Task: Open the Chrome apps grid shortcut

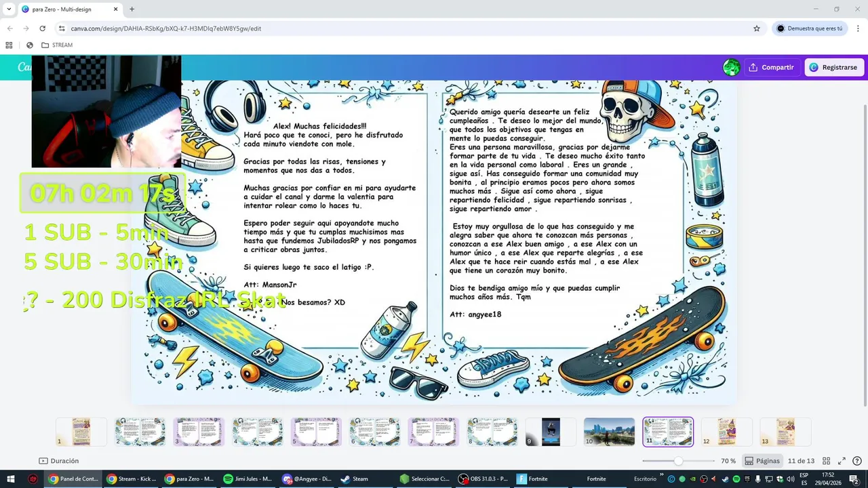Action: pos(9,45)
